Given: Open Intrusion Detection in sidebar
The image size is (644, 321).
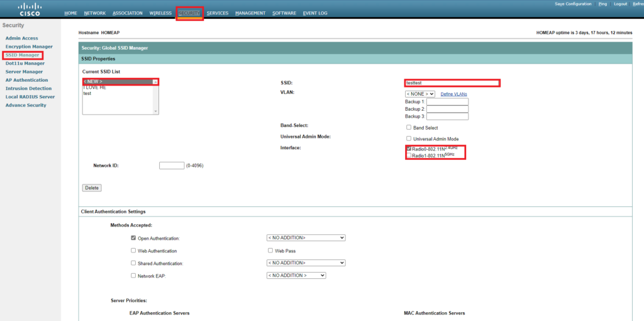Looking at the screenshot, I should click(29, 88).
